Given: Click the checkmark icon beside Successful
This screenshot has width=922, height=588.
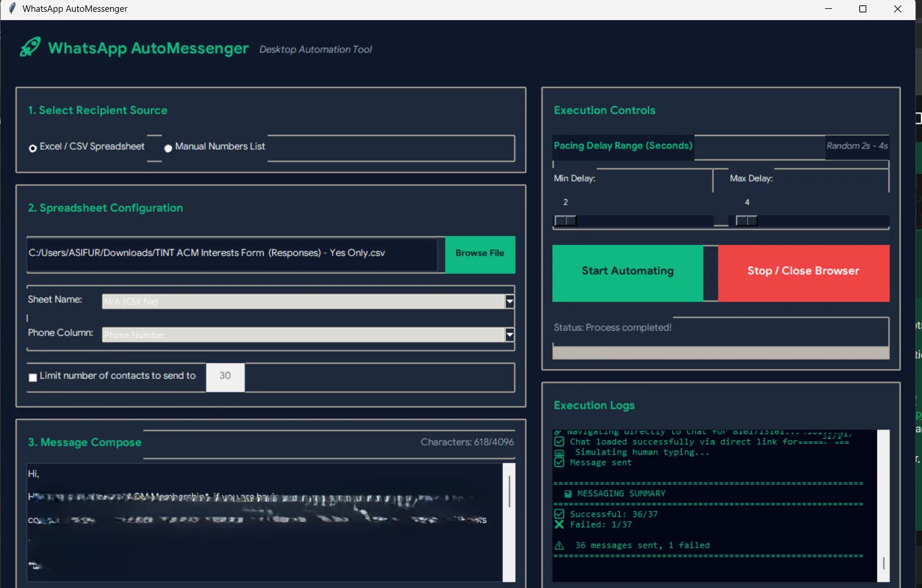Looking at the screenshot, I should [x=559, y=514].
